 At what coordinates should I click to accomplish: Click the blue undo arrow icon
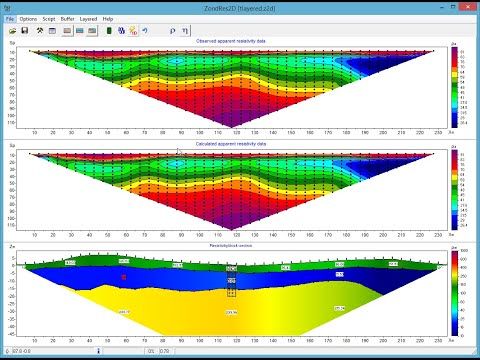pyautogui.click(x=145, y=31)
